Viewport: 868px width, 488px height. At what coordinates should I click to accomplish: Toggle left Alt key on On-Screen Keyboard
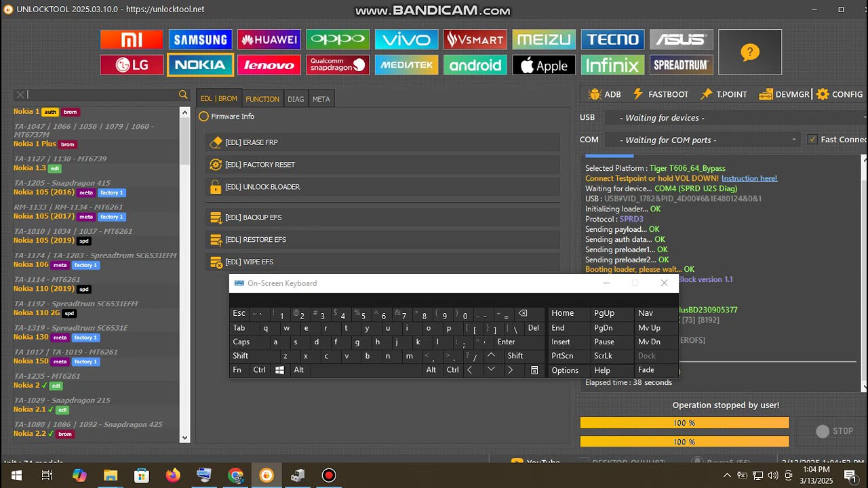pos(299,370)
